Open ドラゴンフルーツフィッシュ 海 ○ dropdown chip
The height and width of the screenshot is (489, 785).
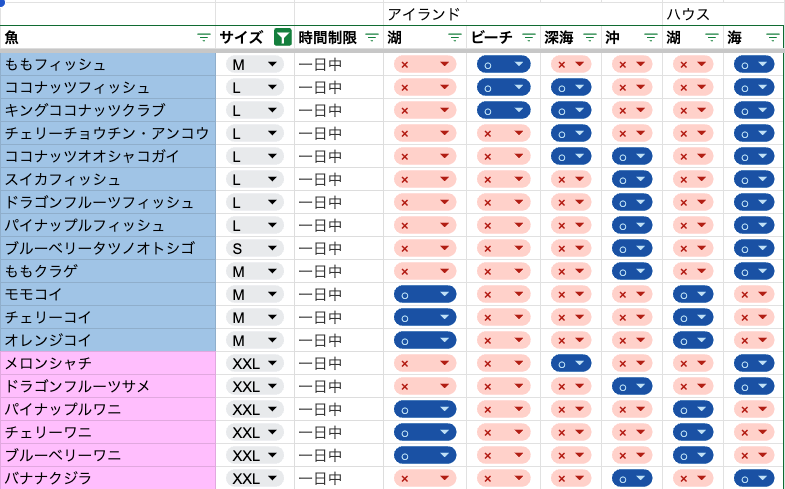click(x=754, y=203)
